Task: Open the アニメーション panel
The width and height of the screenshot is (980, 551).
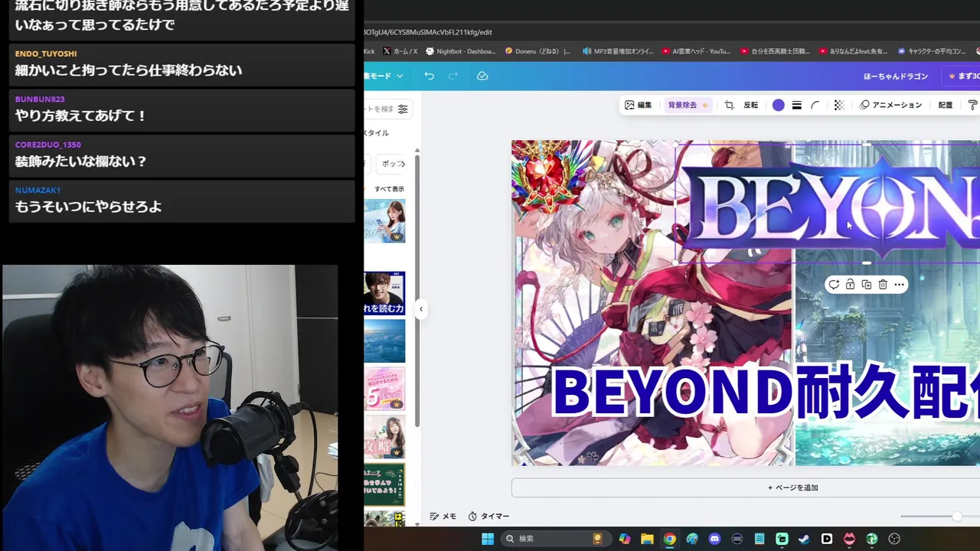Action: 890,105
